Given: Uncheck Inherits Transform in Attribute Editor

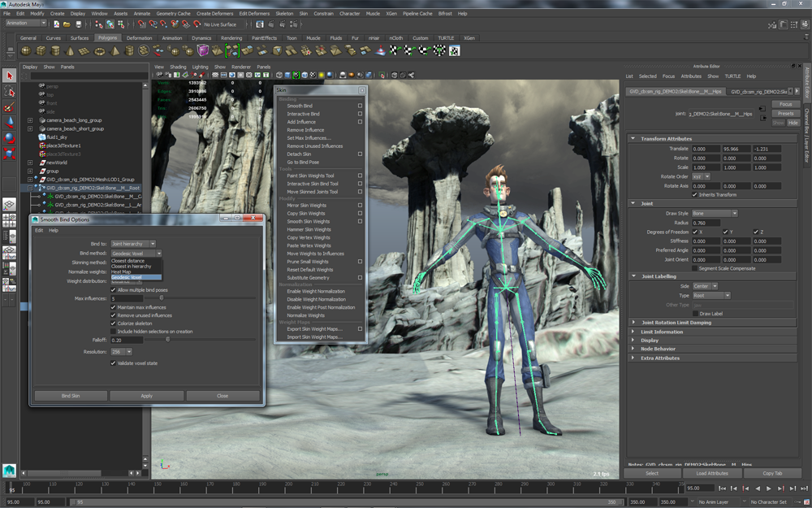Looking at the screenshot, I should tap(695, 195).
